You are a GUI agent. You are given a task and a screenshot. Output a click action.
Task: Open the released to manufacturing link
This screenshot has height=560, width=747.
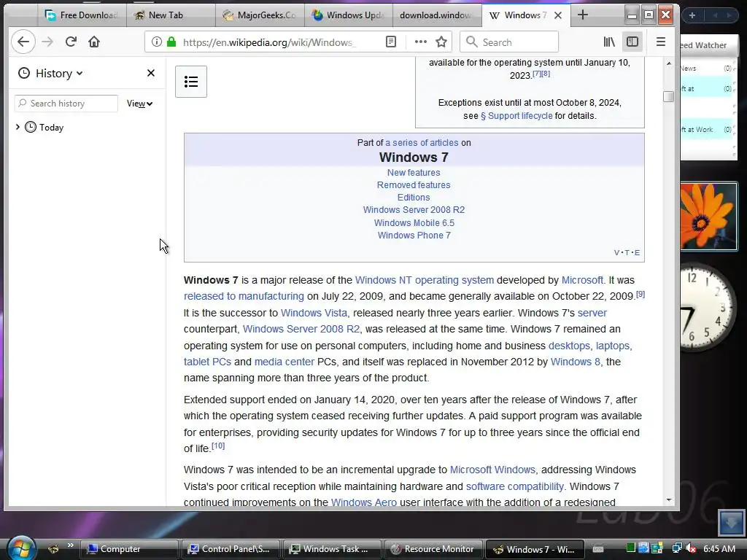(244, 296)
